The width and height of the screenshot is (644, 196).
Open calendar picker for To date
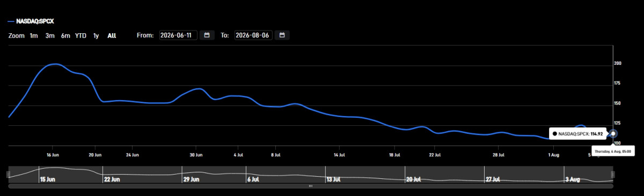[x=282, y=35]
